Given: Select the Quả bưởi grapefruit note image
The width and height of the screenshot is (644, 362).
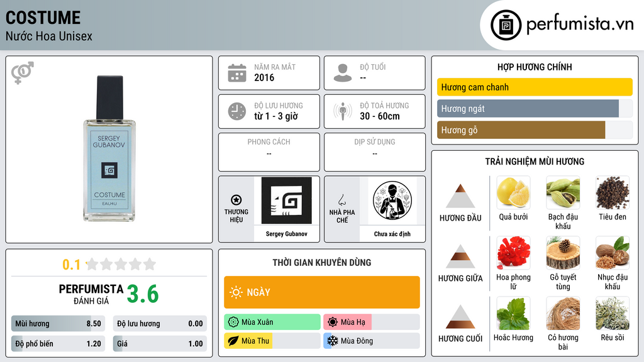Looking at the screenshot, I should pyautogui.click(x=513, y=192).
